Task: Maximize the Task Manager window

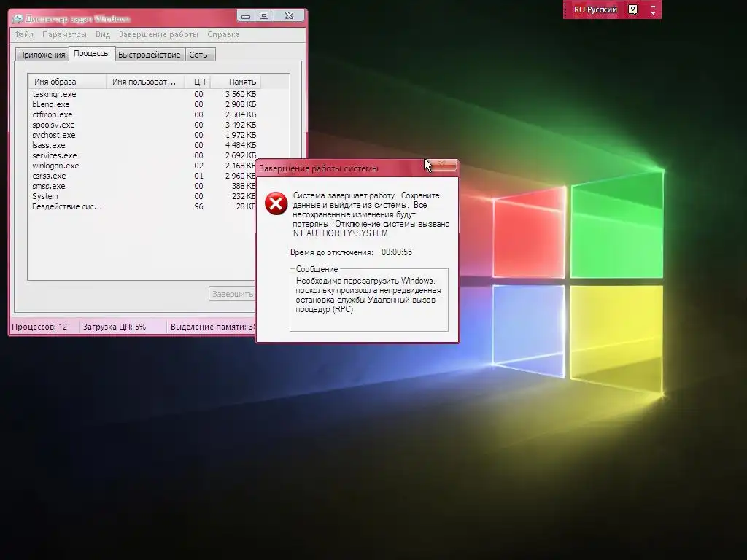Action: pos(264,16)
